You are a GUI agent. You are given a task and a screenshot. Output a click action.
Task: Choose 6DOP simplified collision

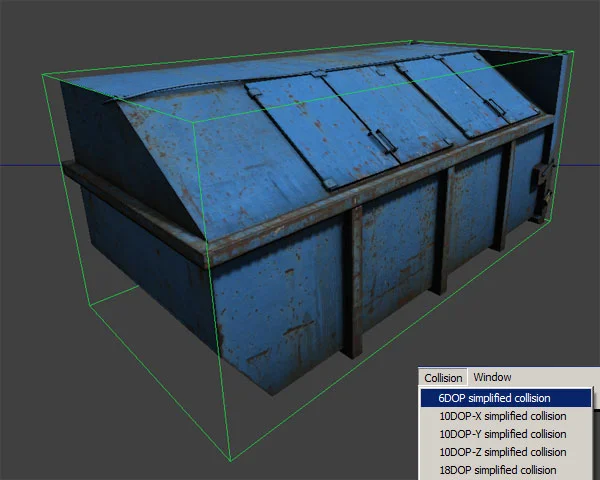pos(505,398)
